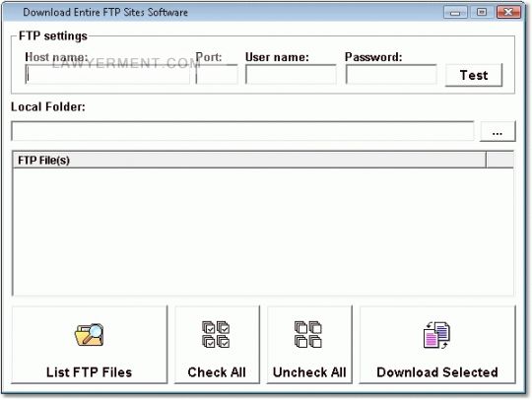Screen dimensions: 532x400
Task: Select the User name input box
Action: point(291,74)
